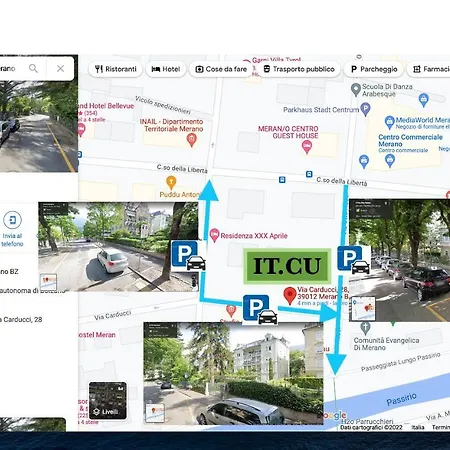This screenshot has width=450, height=450.
Task: Open the Residenza XXX Aprile hotel marker
Action: pyautogui.click(x=214, y=235)
